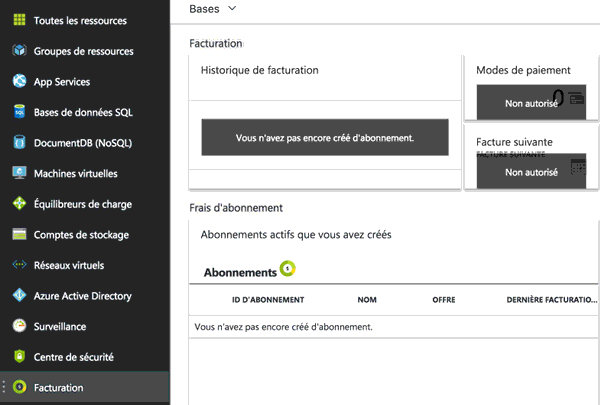Click the Surveillance gauge icon
The width and height of the screenshot is (600, 405).
click(x=19, y=326)
